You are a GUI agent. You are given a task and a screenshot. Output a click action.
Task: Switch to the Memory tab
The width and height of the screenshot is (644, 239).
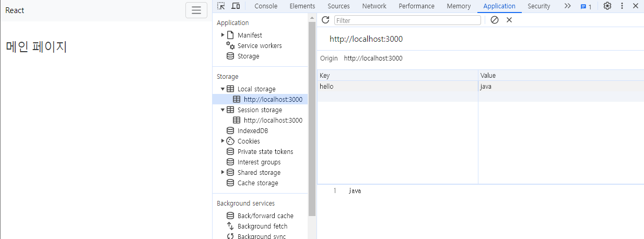[x=459, y=6]
